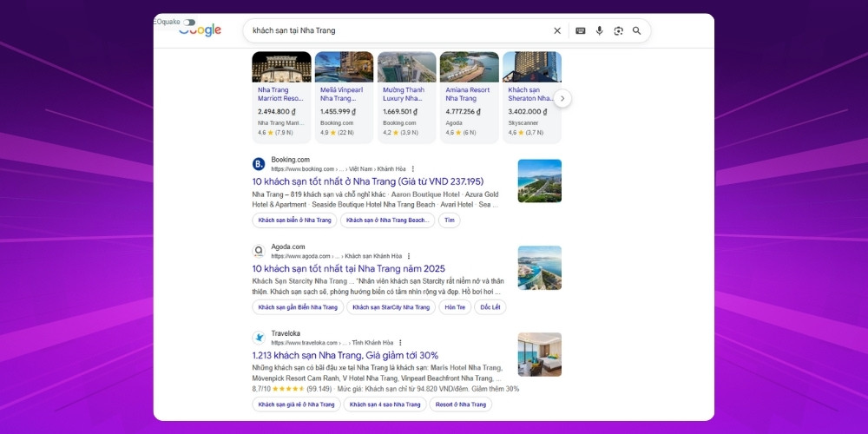Open more options menu for Traveloka result
868x434 pixels.
tap(400, 343)
